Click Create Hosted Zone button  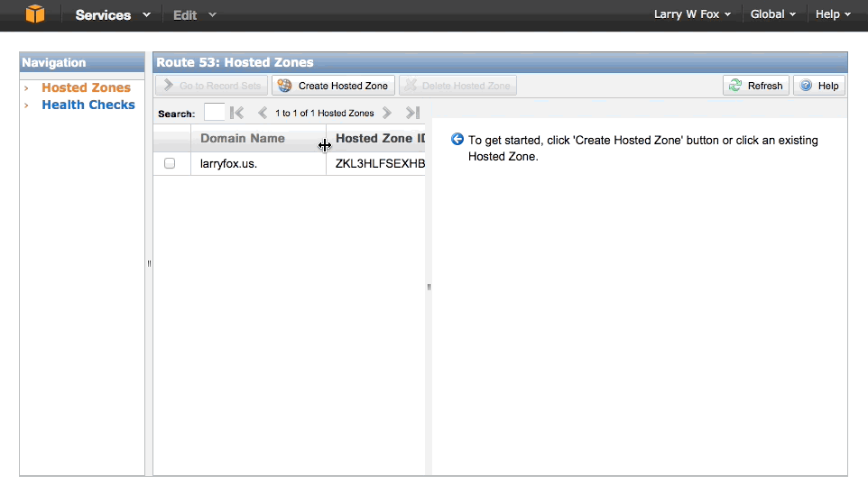pyautogui.click(x=333, y=86)
